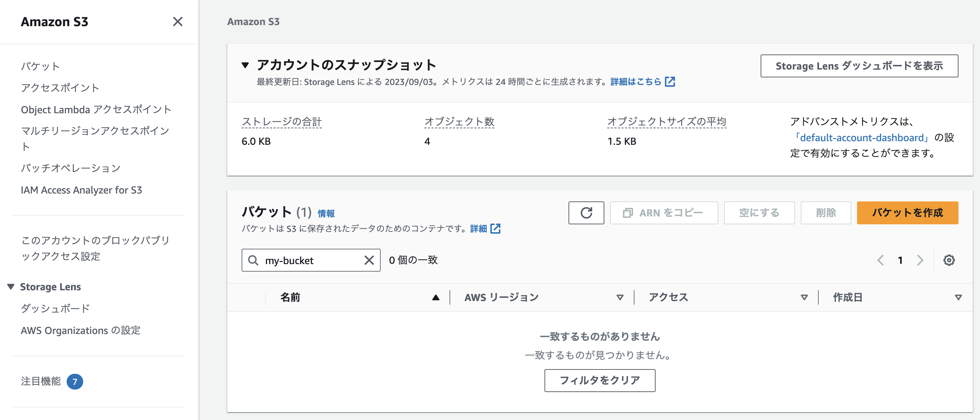
Task: Open バッチオペレーション in the sidebar
Action: coord(70,168)
